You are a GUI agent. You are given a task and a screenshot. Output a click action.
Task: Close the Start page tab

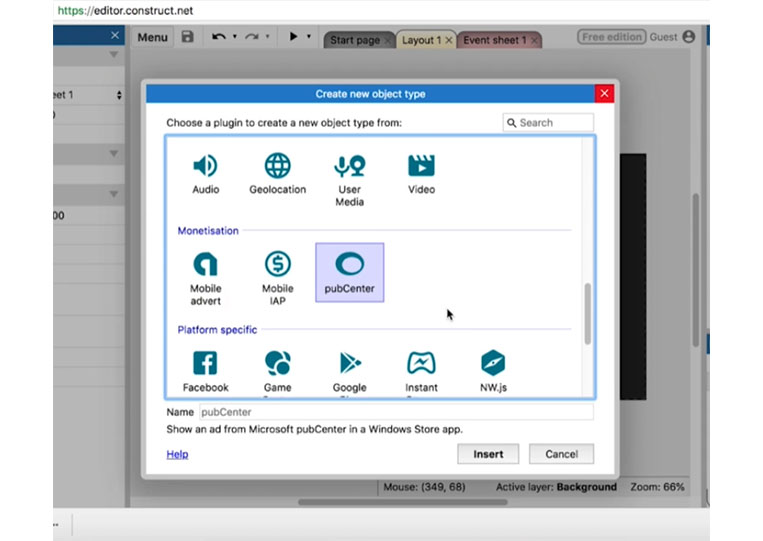click(387, 40)
